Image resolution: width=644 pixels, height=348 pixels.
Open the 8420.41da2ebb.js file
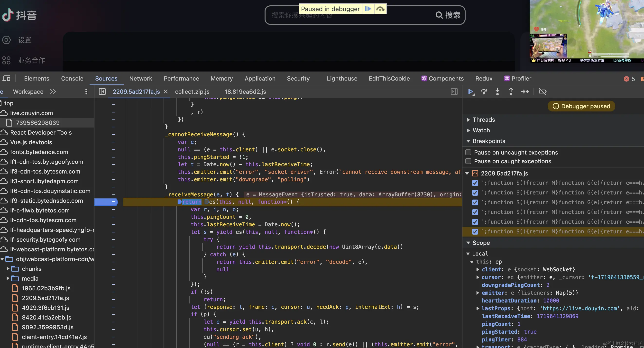point(46,318)
